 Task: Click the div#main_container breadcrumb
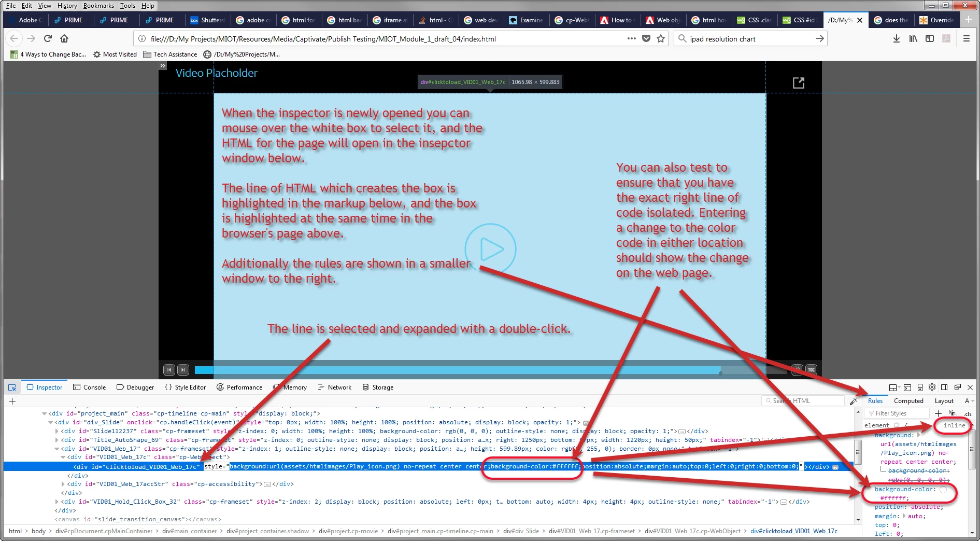point(189,531)
